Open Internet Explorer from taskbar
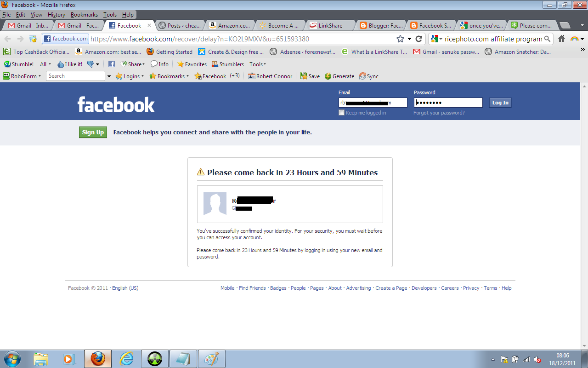The image size is (588, 368). tap(126, 359)
